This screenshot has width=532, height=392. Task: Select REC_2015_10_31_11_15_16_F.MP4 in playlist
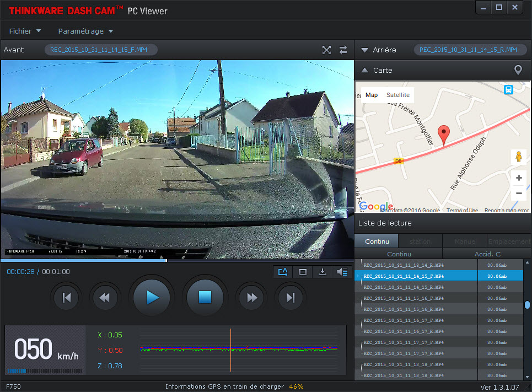439,298
